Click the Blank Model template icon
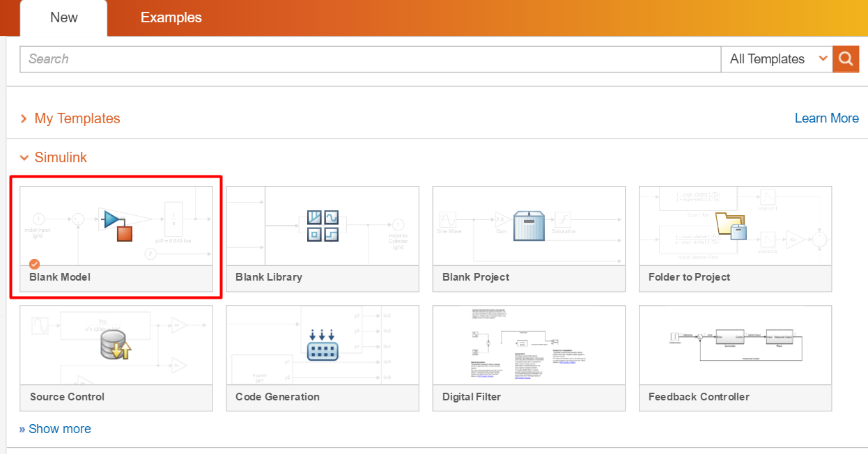This screenshot has width=868, height=454. (x=116, y=224)
